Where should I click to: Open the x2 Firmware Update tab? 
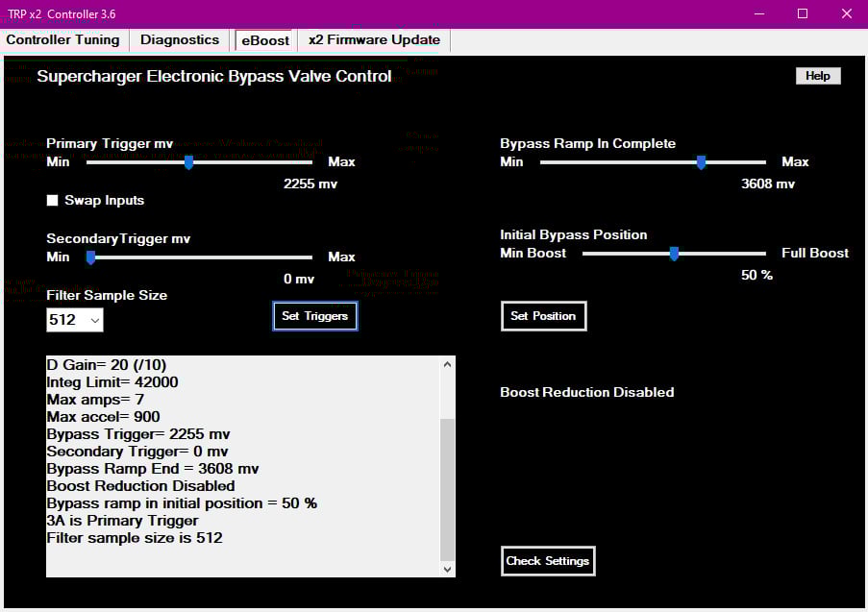pos(374,39)
